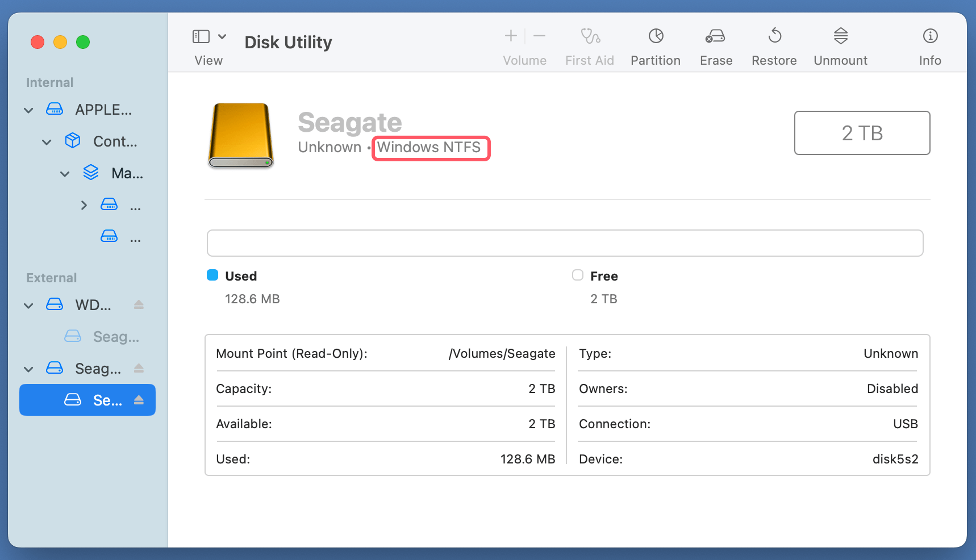Eject the Seagate external drive

point(139,368)
